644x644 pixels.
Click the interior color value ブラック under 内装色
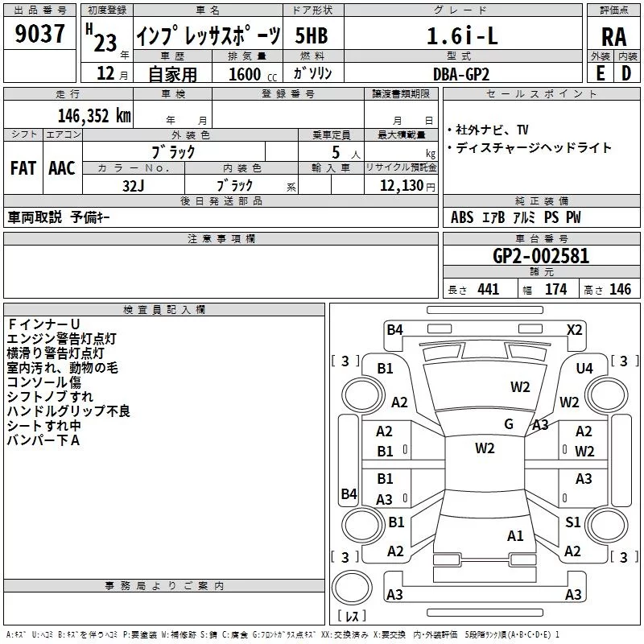click(234, 186)
